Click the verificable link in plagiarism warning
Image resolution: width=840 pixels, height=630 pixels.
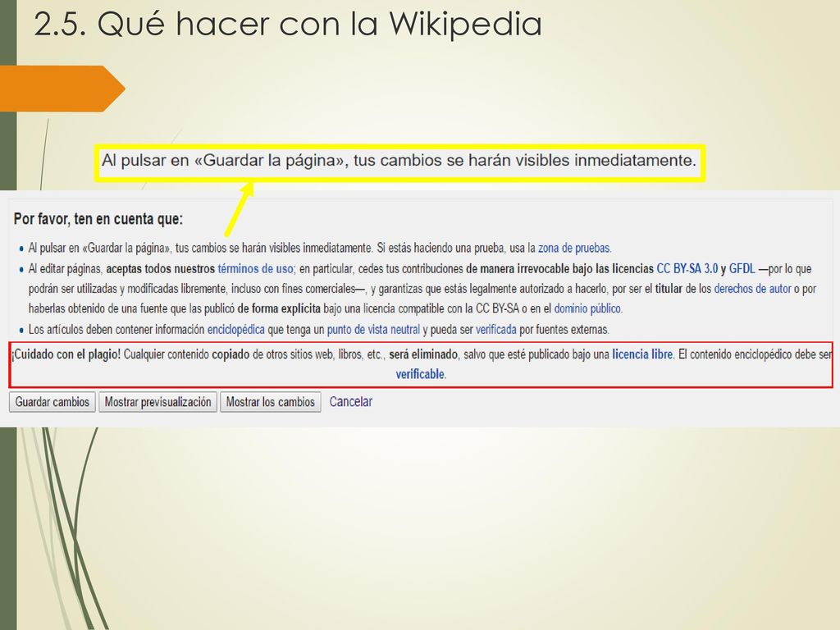point(420,374)
